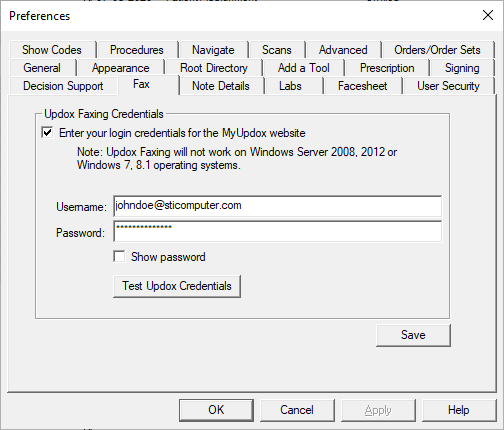
Task: Click the Save button
Action: pyautogui.click(x=413, y=335)
